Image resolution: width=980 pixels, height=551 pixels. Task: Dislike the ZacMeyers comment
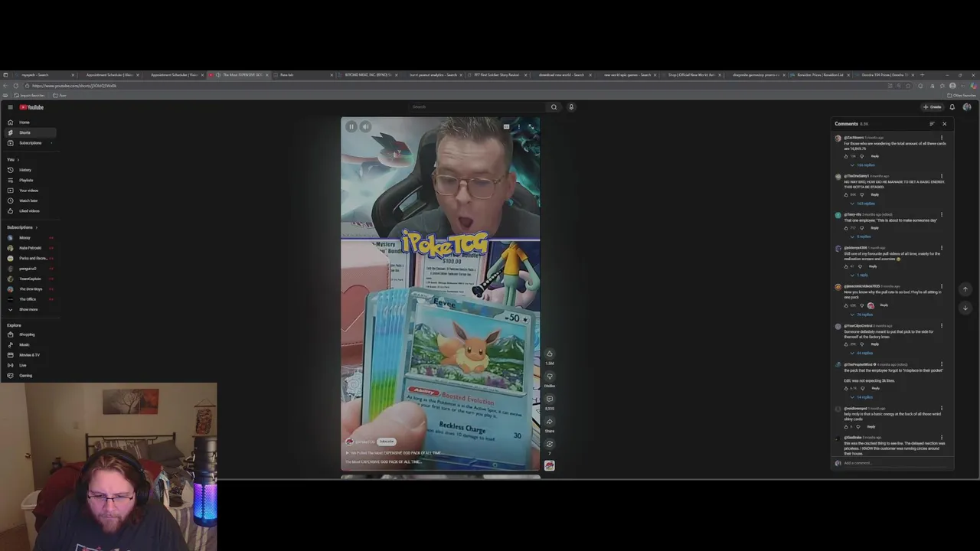coord(861,156)
